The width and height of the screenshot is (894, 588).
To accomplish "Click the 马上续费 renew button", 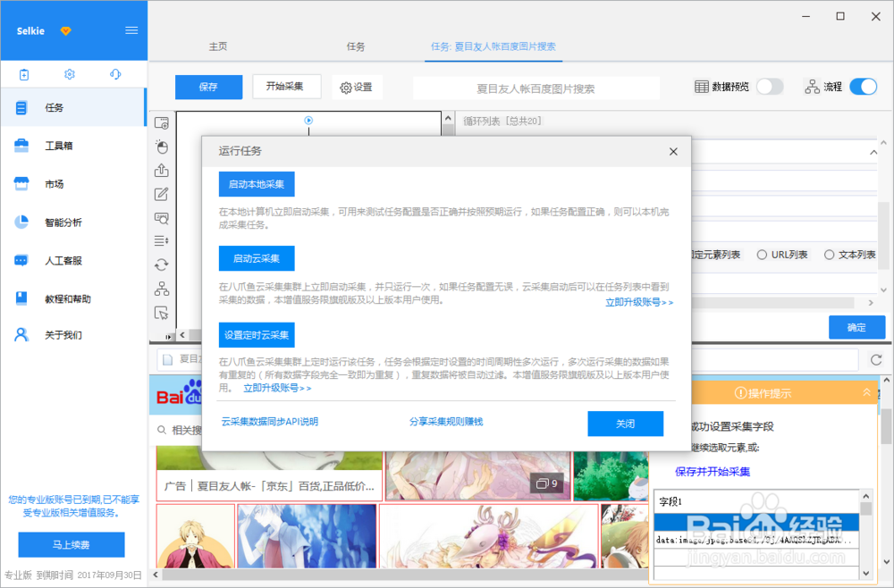I will click(72, 545).
